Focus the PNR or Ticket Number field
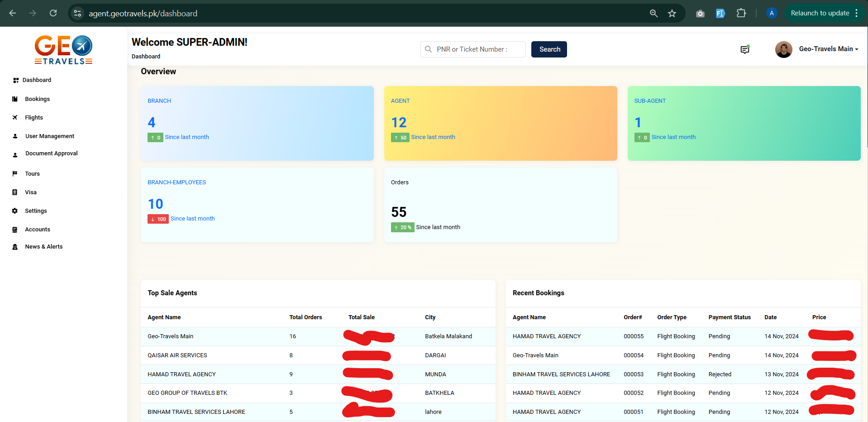 point(473,49)
